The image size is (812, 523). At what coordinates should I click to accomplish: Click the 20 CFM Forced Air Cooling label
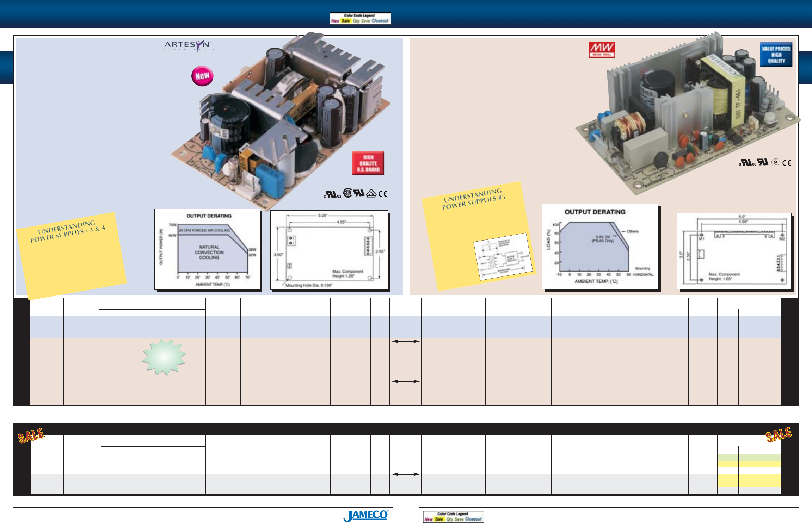204,230
